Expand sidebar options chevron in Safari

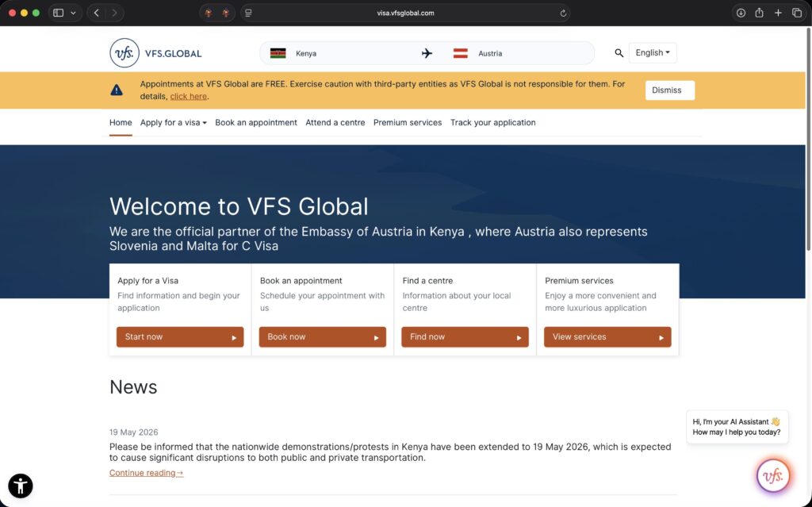(73, 13)
